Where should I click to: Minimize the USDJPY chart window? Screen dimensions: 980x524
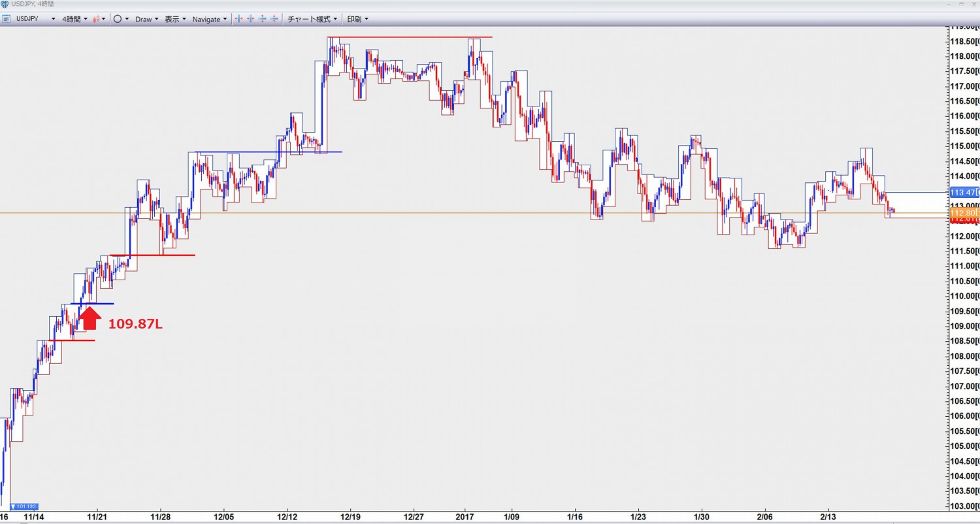point(948,4)
